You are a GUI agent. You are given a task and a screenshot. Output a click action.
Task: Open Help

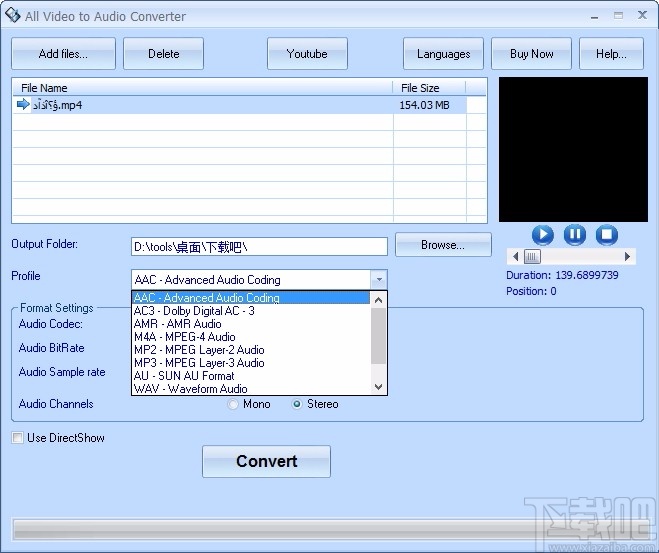tap(611, 54)
